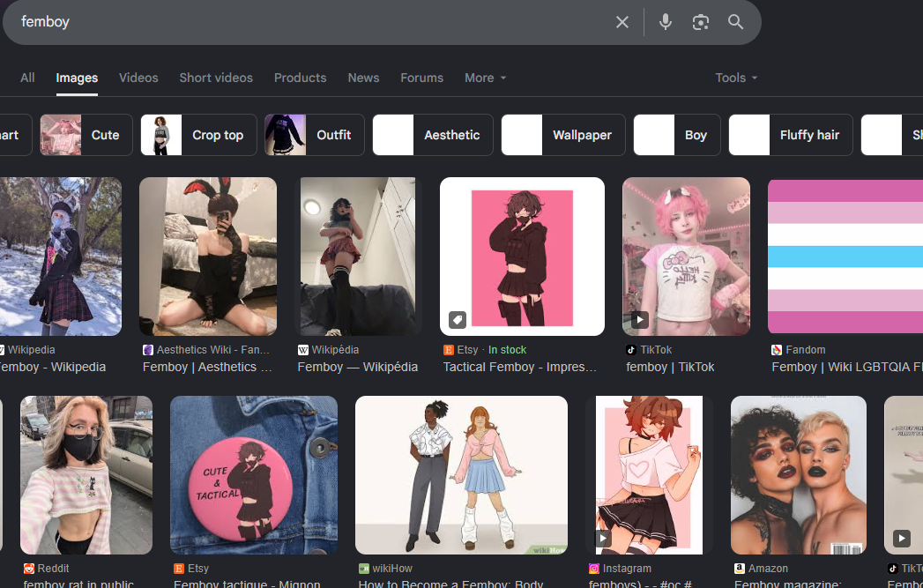Open the TikTok pink hair video thumbnail
Screen dimensions: 923x588
tap(687, 257)
